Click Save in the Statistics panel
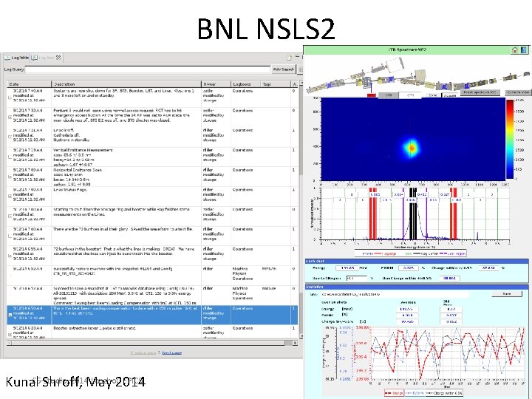The width and height of the screenshot is (532, 399). tap(507, 294)
